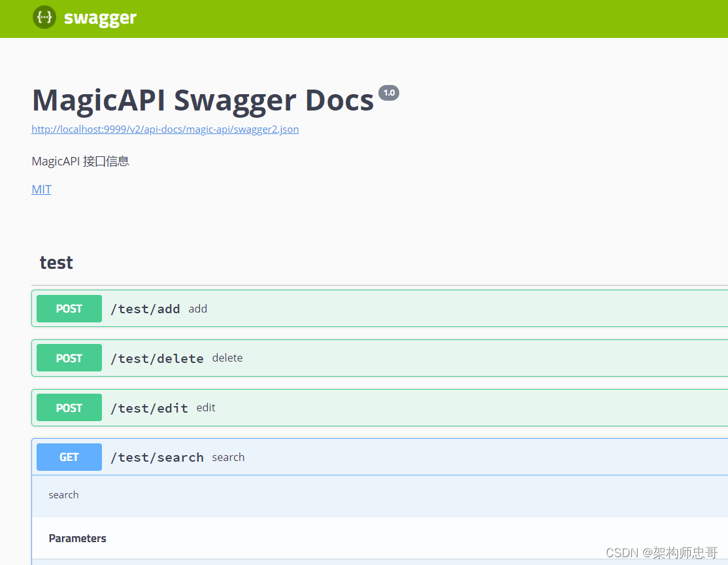Open the swagger2.json URL link
Image resolution: width=728 pixels, height=565 pixels.
[x=165, y=129]
